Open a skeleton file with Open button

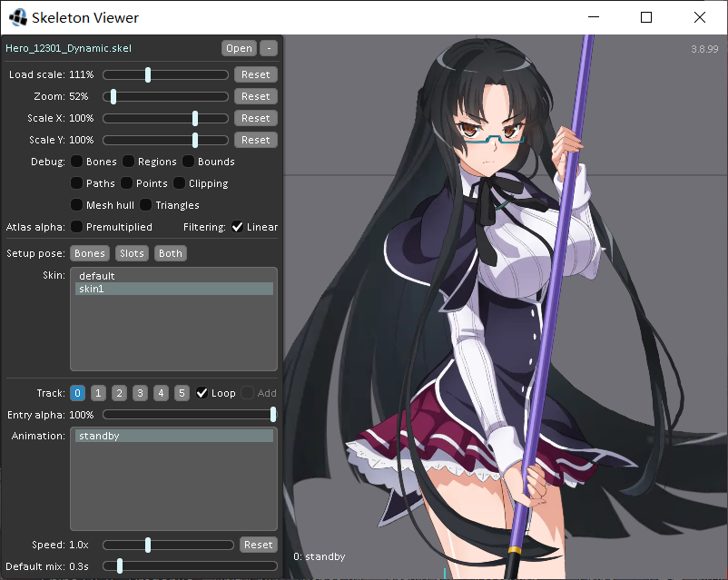[x=239, y=48]
